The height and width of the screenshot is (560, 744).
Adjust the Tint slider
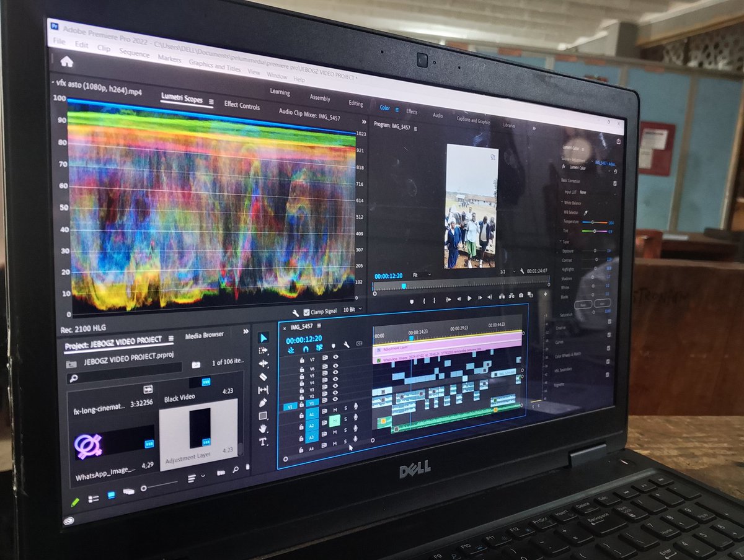tap(593, 231)
